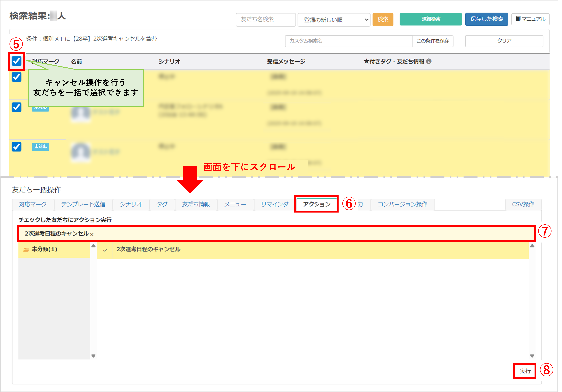Click the up arrow on the folder list scrollbar
The height and width of the screenshot is (392, 562).
[x=93, y=246]
